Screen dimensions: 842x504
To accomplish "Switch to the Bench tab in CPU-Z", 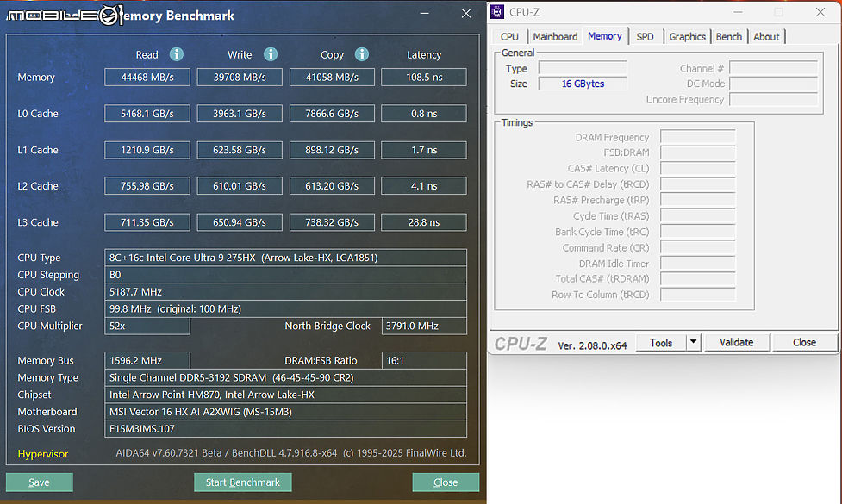I will (x=729, y=36).
